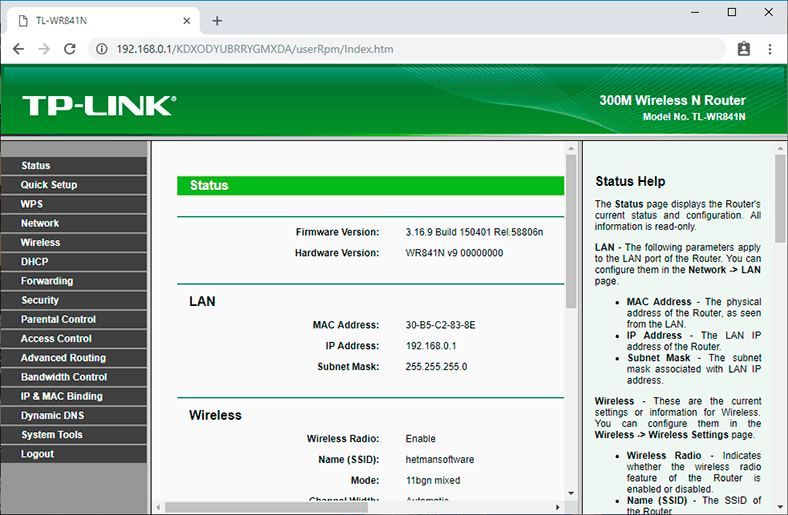This screenshot has height=515, width=788.
Task: Open Parental Control settings
Action: (74, 320)
